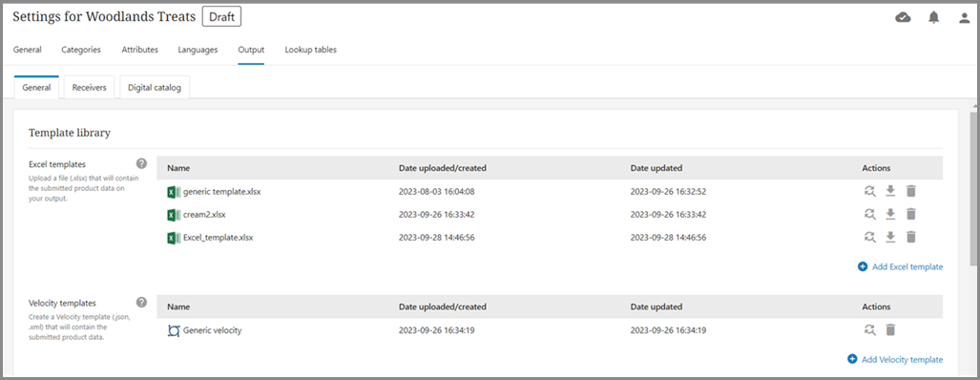Open the Lookup tables tab

point(311,50)
